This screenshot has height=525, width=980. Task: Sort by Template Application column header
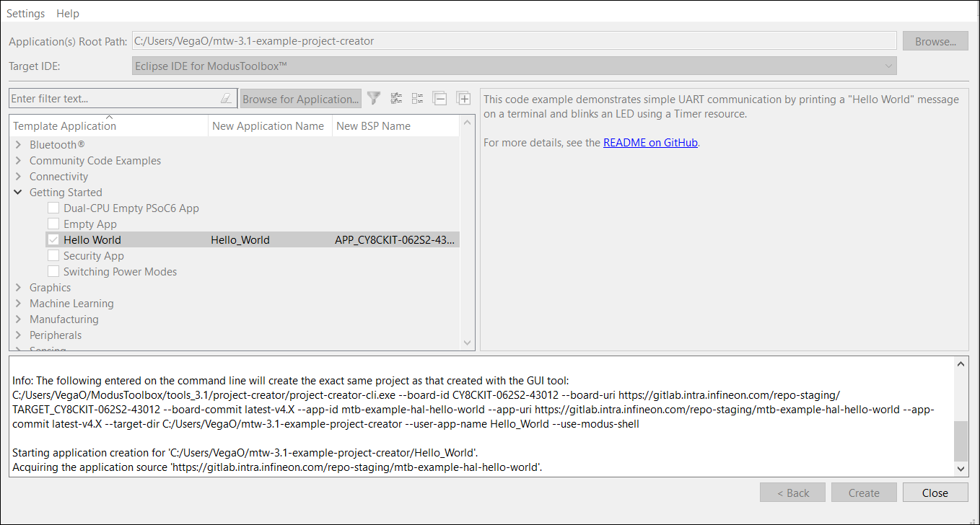109,125
